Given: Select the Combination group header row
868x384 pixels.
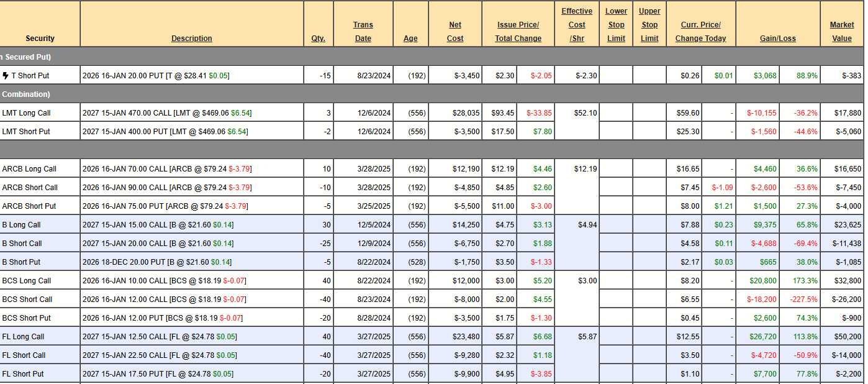Looking at the screenshot, I should pyautogui.click(x=25, y=94).
